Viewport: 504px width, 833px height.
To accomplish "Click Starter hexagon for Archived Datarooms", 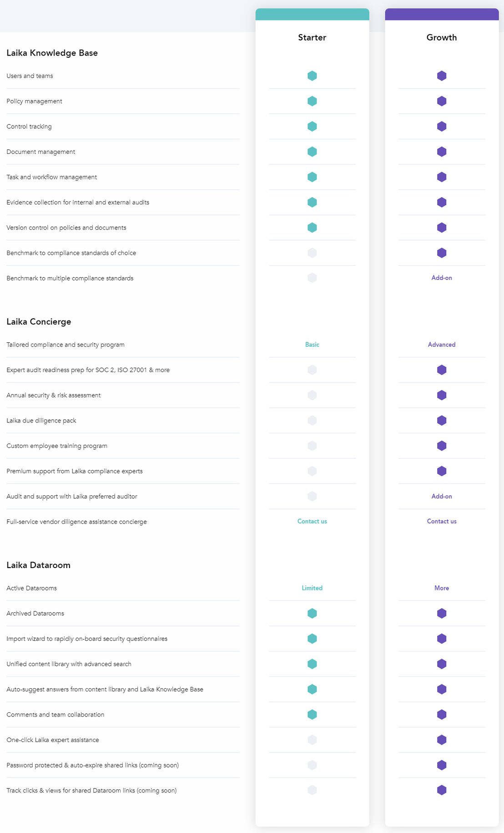I will tap(312, 614).
